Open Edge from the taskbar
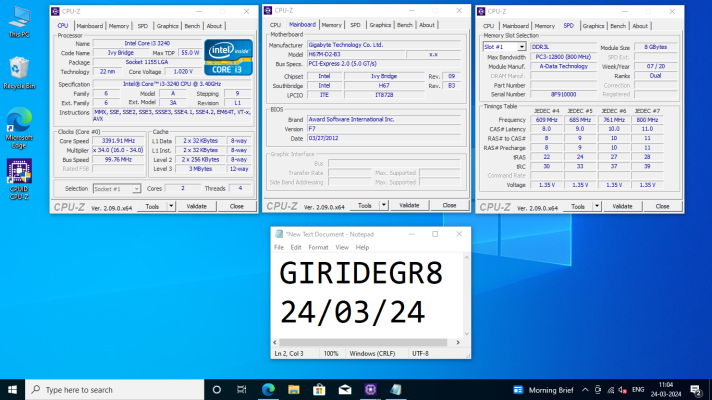Viewport: 712px width, 400px height. (x=268, y=390)
